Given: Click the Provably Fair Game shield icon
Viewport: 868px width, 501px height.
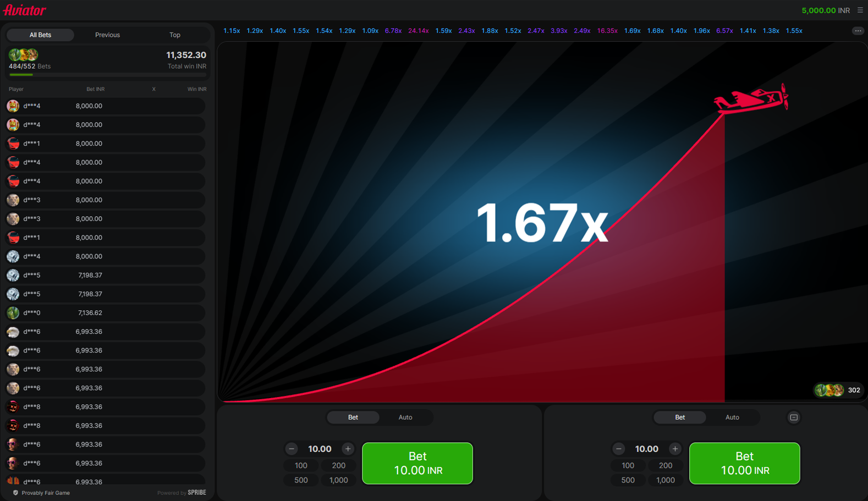Looking at the screenshot, I should pyautogui.click(x=15, y=493).
